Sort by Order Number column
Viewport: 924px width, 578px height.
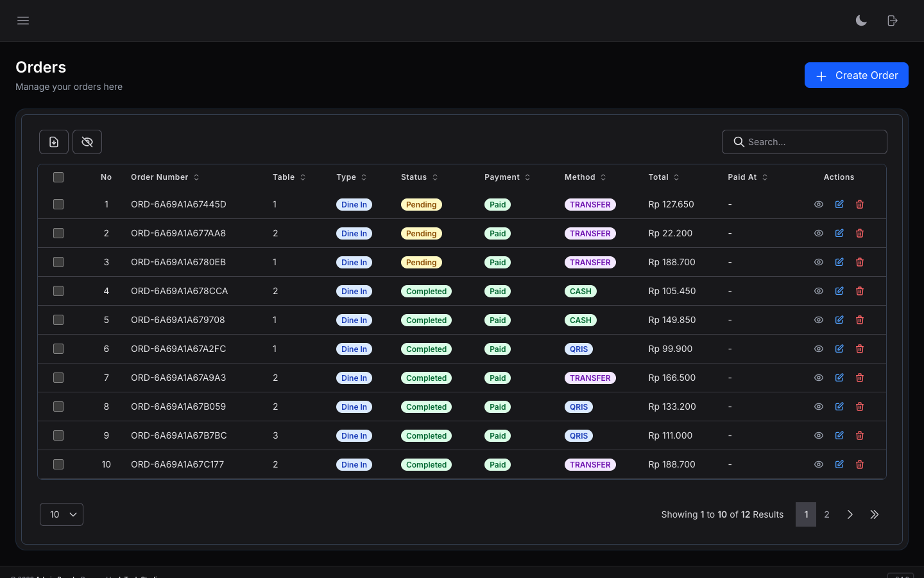tap(165, 177)
